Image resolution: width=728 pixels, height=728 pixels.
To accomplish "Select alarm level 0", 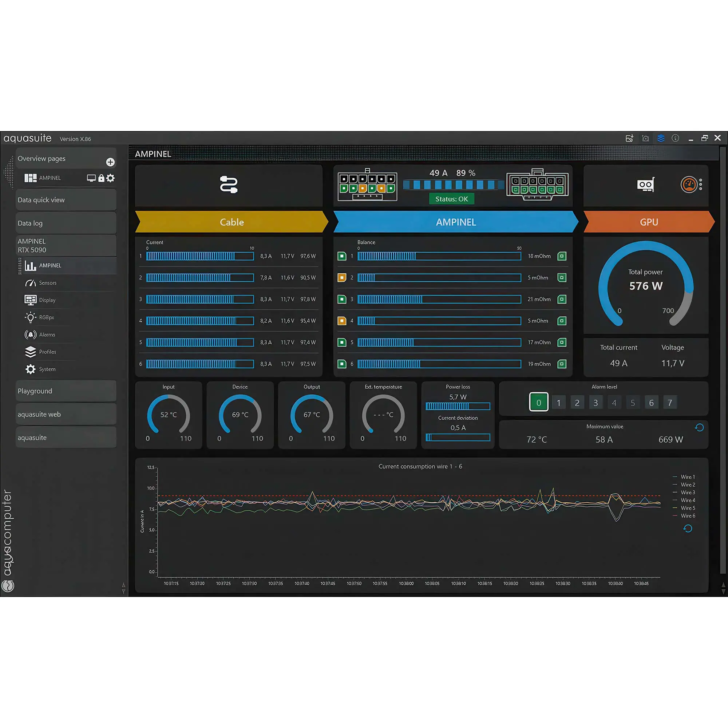I will 539,403.
